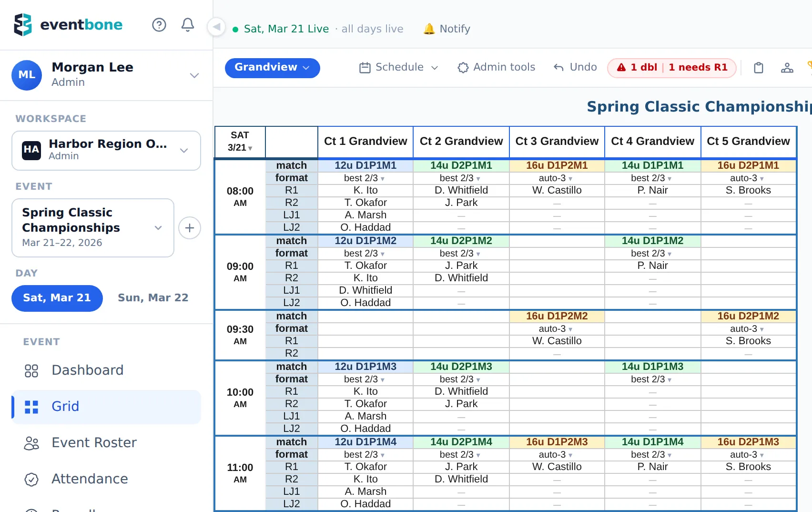Click the Undo button
This screenshot has height=512, width=812.
pos(575,68)
